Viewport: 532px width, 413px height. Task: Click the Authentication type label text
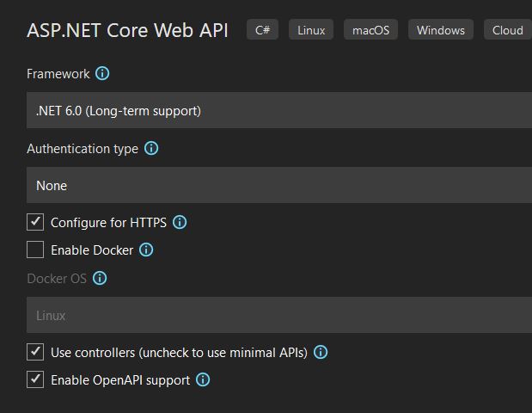pyautogui.click(x=83, y=149)
